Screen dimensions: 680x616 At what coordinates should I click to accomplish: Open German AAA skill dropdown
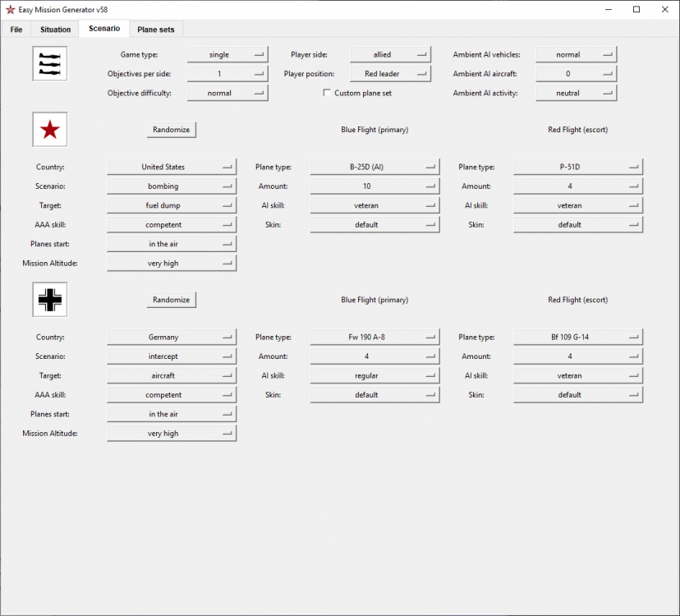click(172, 395)
